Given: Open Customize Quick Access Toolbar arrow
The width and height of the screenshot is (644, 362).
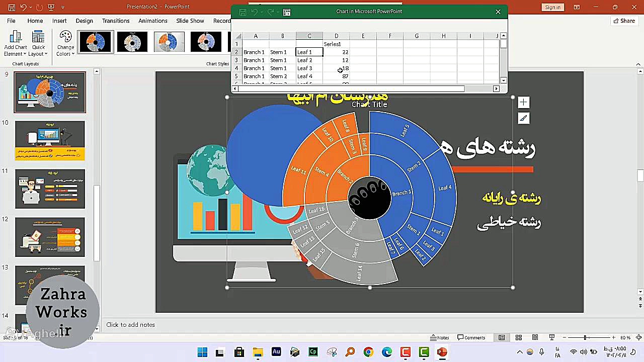Looking at the screenshot, I should coord(63,7).
